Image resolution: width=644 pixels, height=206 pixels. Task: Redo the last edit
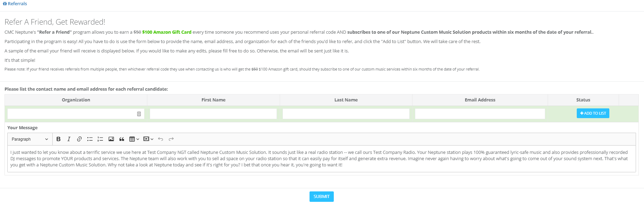click(x=171, y=139)
